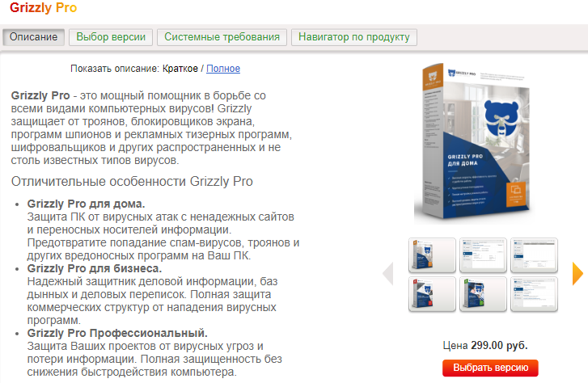Click the Grizzly Pro page title
This screenshot has width=588, height=383.
click(43, 7)
